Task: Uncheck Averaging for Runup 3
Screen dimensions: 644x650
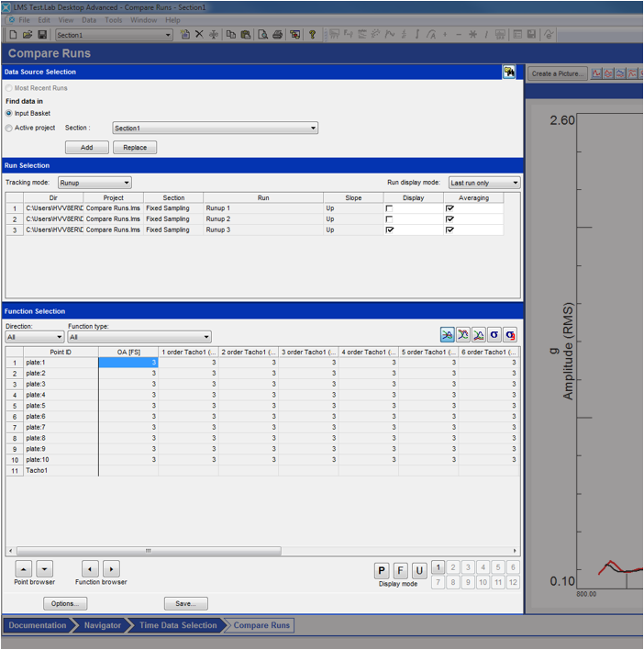Action: (x=450, y=230)
